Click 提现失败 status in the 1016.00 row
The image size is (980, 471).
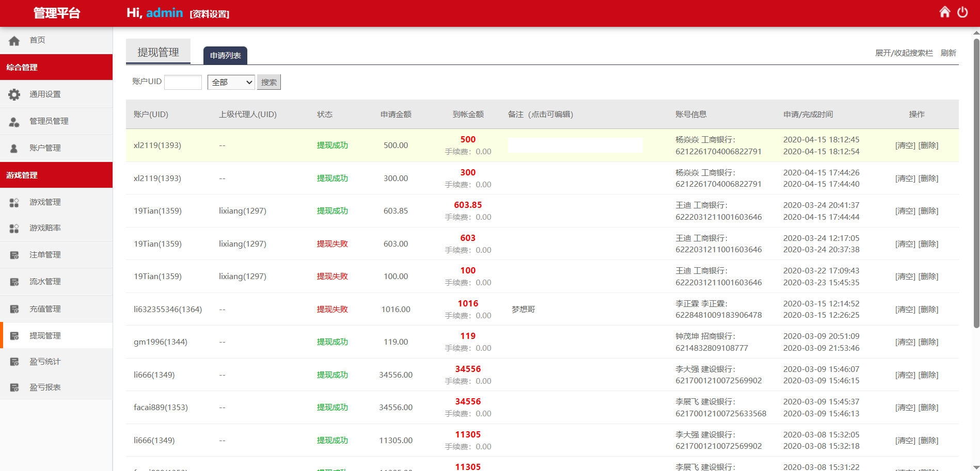pos(333,310)
